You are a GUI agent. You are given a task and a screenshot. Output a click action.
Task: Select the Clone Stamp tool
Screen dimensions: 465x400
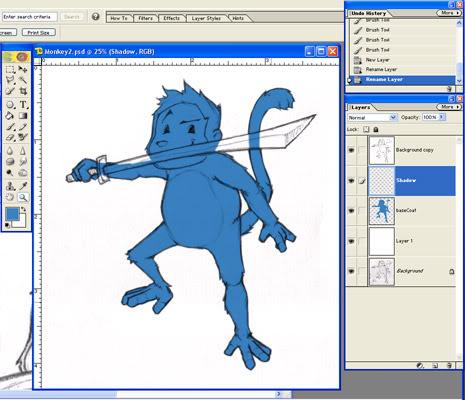point(10,186)
